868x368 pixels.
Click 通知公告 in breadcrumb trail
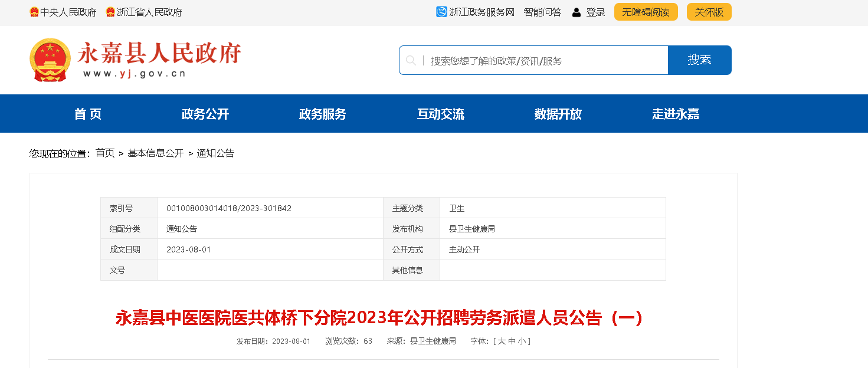215,153
